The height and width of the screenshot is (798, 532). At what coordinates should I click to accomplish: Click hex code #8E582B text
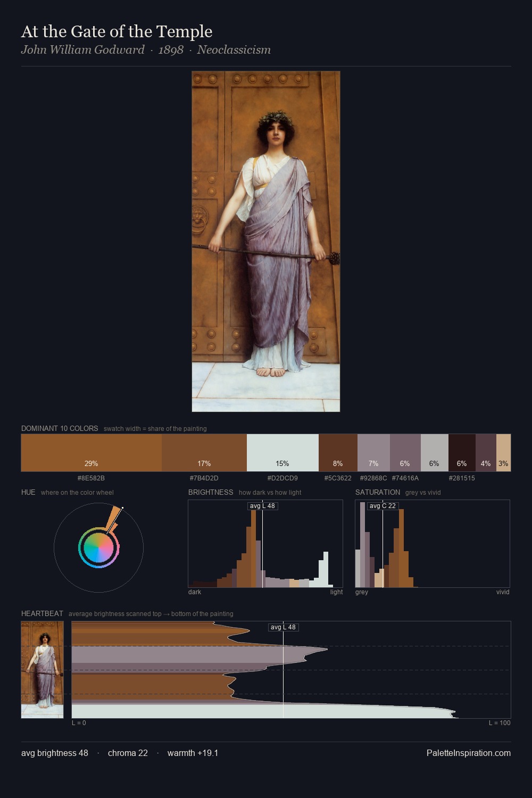tap(91, 478)
